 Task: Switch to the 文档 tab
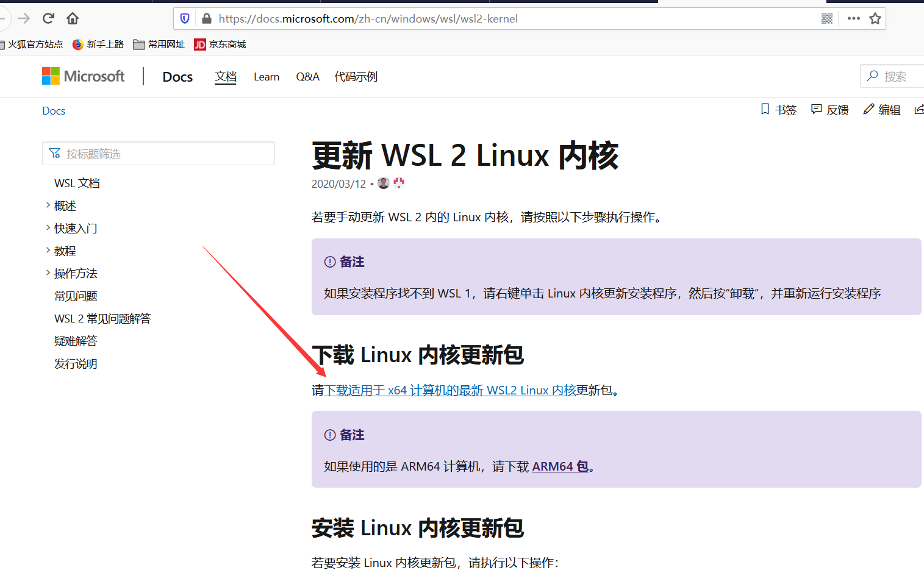225,76
